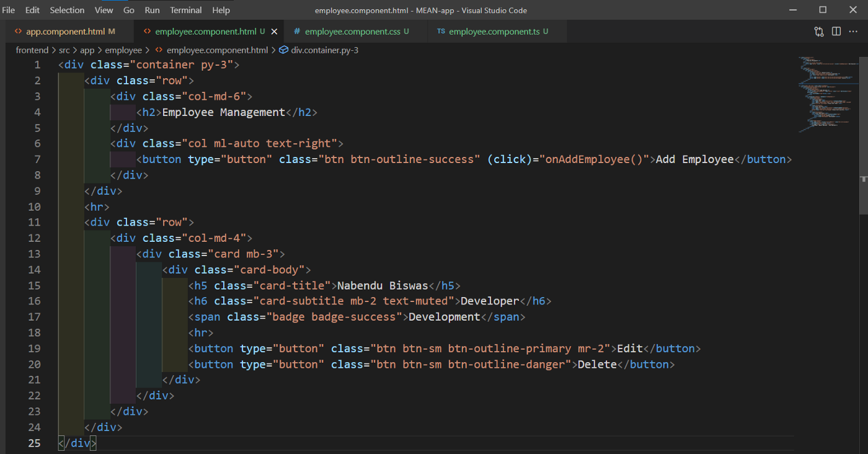The image size is (868, 454).
Task: Click the "onAddEmployee()" handler string
Action: point(594,159)
